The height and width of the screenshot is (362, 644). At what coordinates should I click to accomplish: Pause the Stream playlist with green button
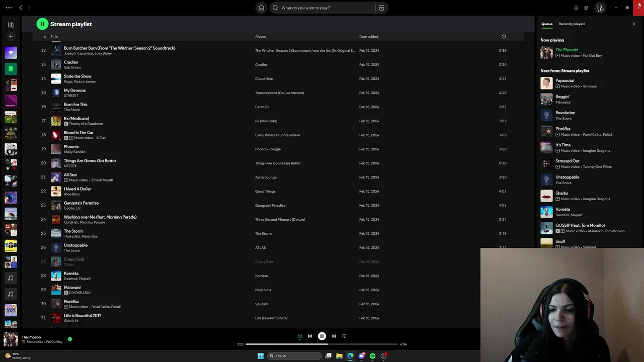(x=42, y=24)
